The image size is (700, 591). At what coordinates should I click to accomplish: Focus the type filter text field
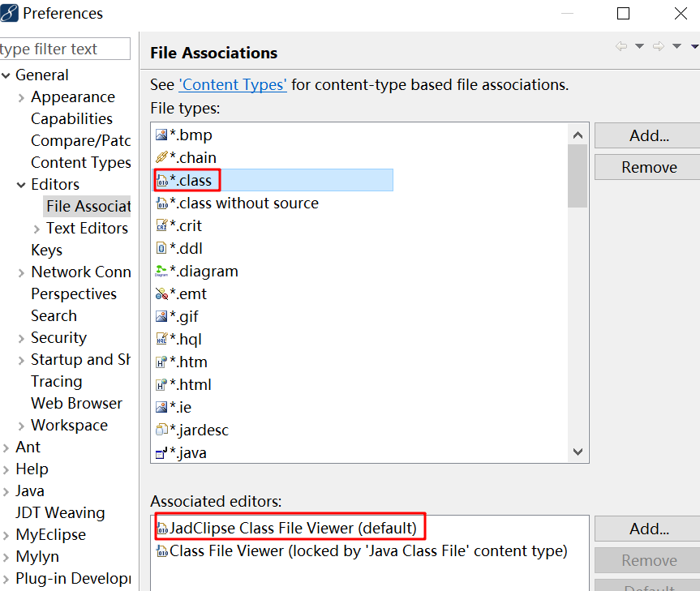pos(65,49)
